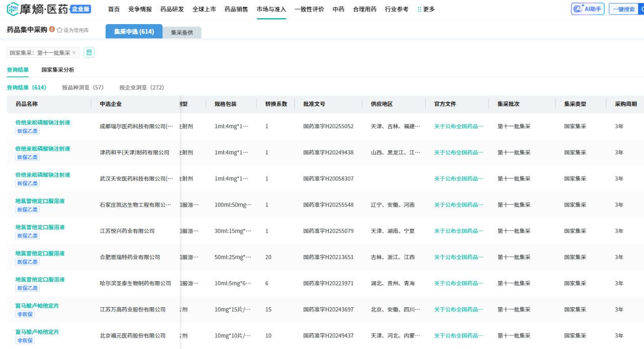Click the 企业版 badge next to the logo
This screenshot has height=349, width=644.
[x=80, y=9]
